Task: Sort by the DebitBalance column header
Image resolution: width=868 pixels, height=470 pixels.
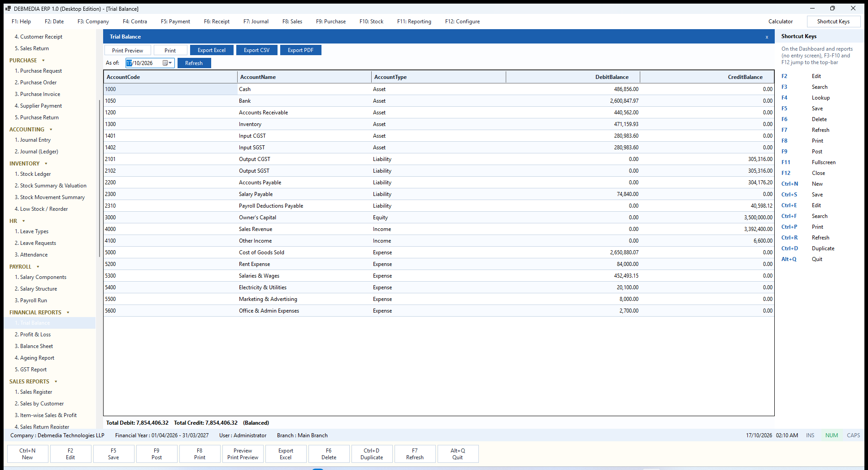Action: [573, 77]
